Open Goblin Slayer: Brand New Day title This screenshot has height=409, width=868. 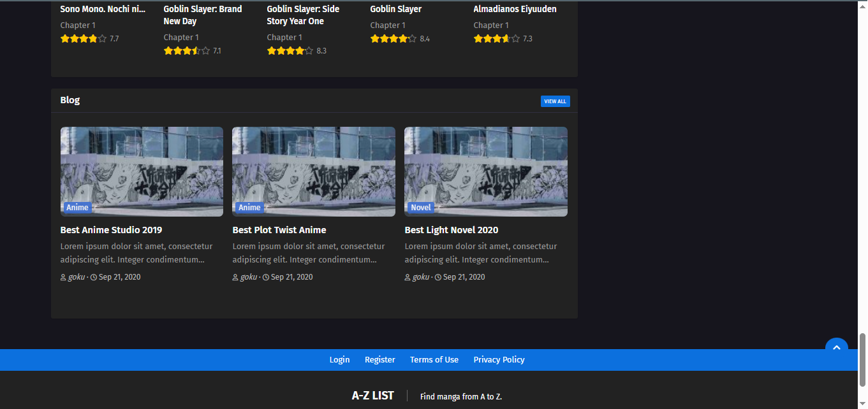(x=203, y=15)
